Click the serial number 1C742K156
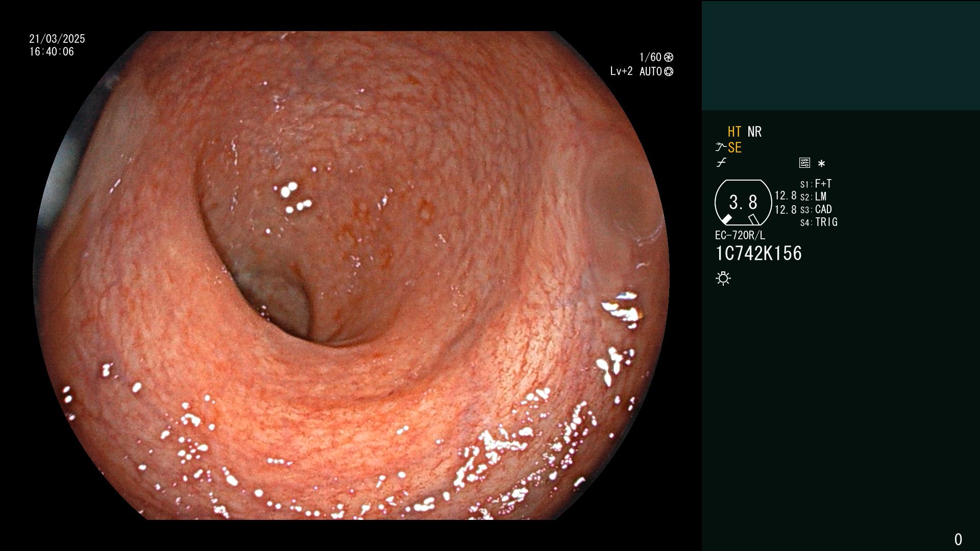The width and height of the screenshot is (980, 551). [x=758, y=254]
